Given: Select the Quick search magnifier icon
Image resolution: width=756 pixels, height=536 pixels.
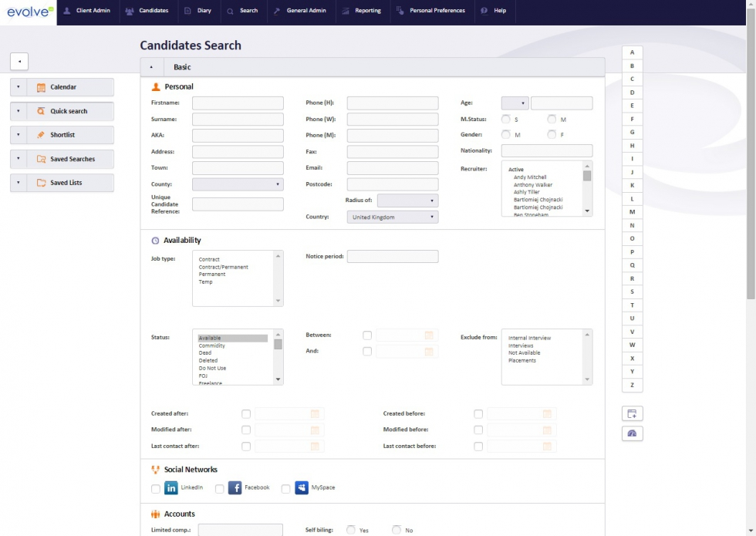Looking at the screenshot, I should 41,111.
